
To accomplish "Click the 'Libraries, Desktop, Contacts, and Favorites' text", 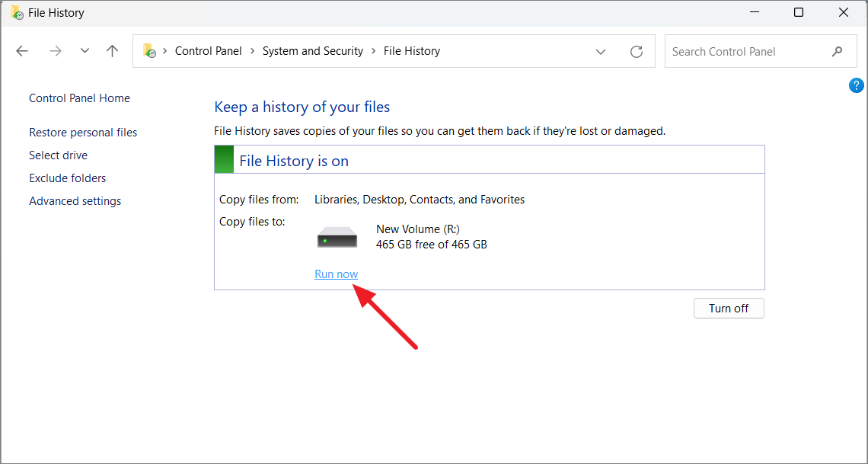I will (x=420, y=200).
